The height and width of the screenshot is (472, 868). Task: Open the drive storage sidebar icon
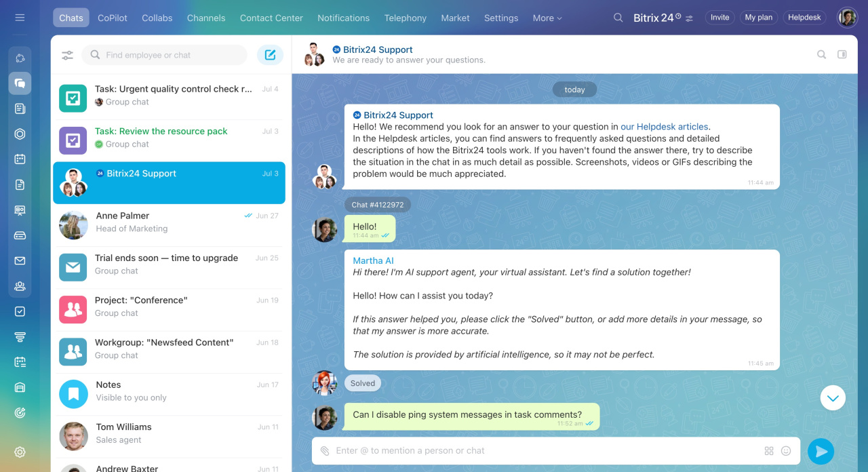(x=20, y=235)
